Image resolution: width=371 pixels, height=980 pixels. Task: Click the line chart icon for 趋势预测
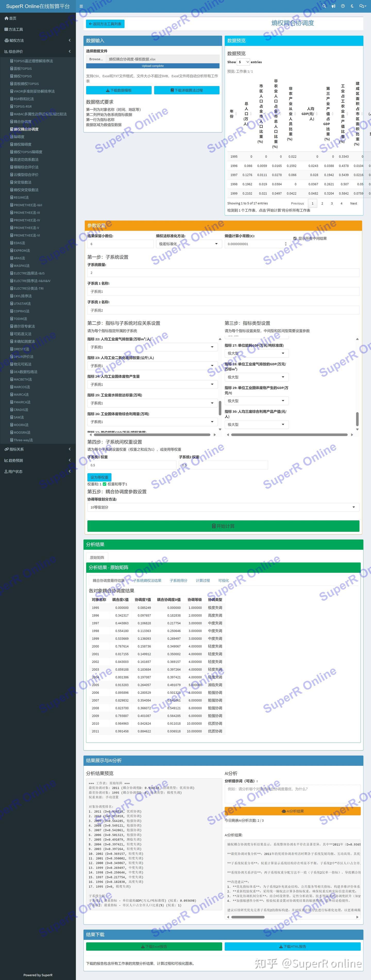(x=6, y=460)
